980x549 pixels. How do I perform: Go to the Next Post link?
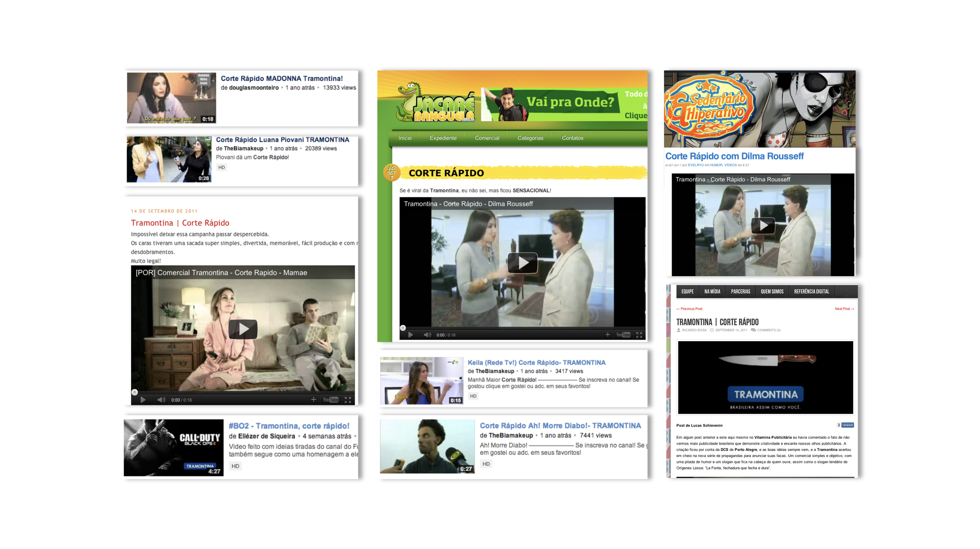tap(844, 309)
